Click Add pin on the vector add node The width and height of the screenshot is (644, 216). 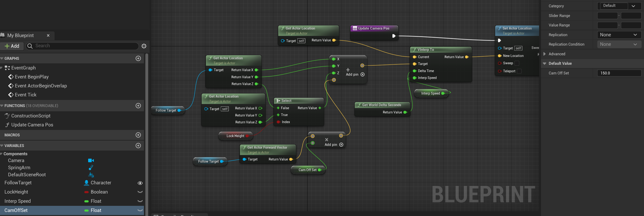click(x=362, y=74)
